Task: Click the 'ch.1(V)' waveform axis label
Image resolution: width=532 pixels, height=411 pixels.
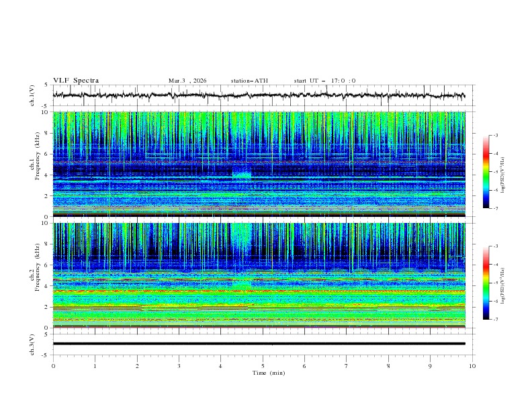Action: coord(32,95)
